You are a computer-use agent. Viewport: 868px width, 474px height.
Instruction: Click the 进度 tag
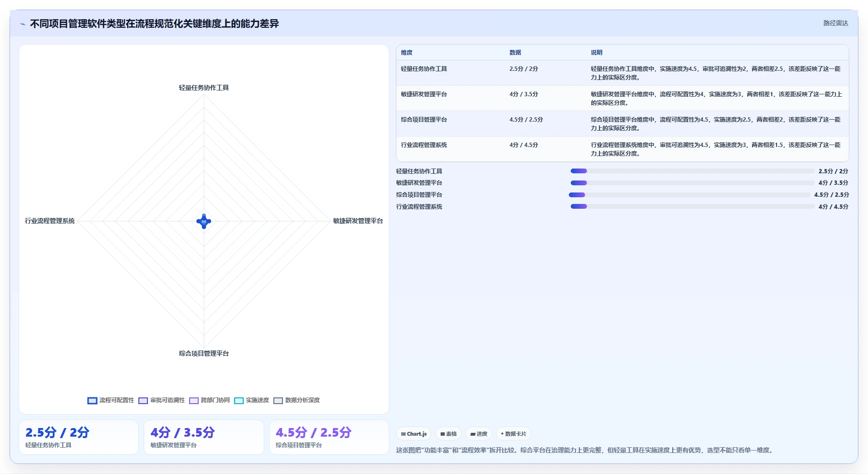pyautogui.click(x=479, y=434)
